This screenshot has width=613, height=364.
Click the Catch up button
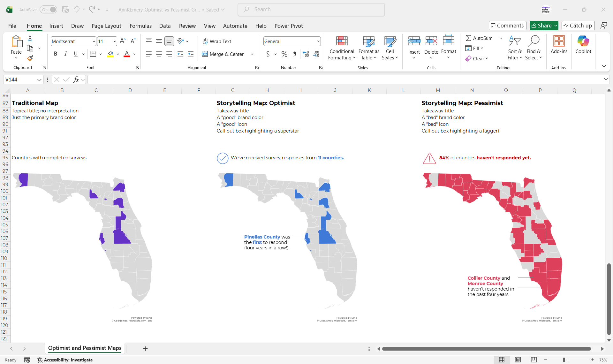pyautogui.click(x=578, y=26)
